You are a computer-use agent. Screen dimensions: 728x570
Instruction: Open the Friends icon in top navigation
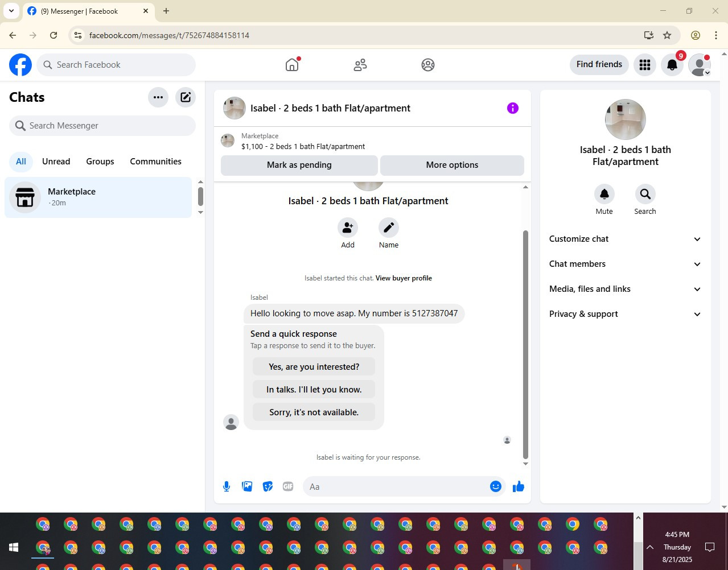pos(360,65)
